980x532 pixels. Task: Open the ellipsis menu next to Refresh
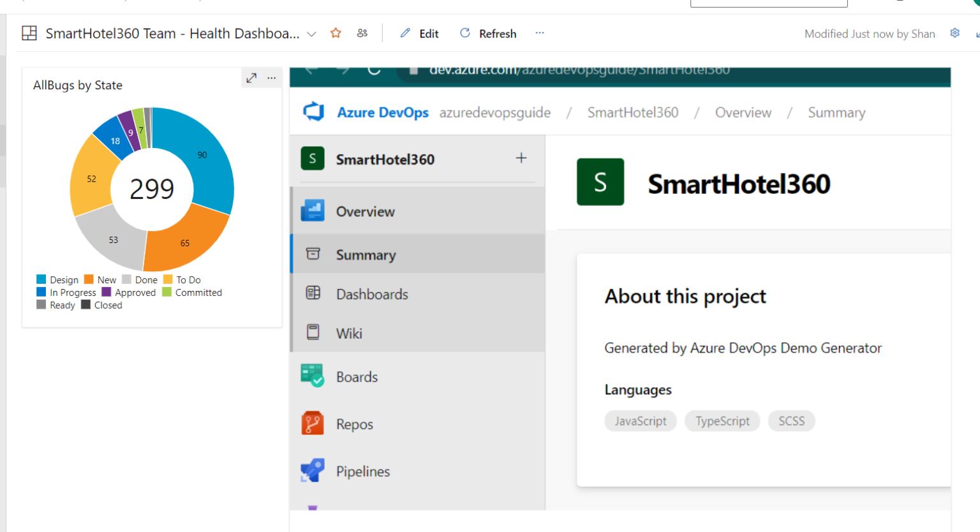(x=540, y=33)
